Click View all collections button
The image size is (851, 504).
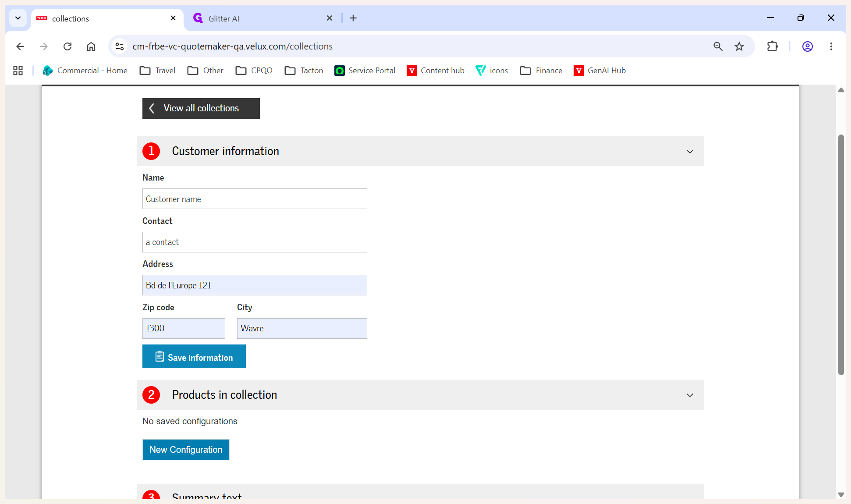pyautogui.click(x=201, y=108)
